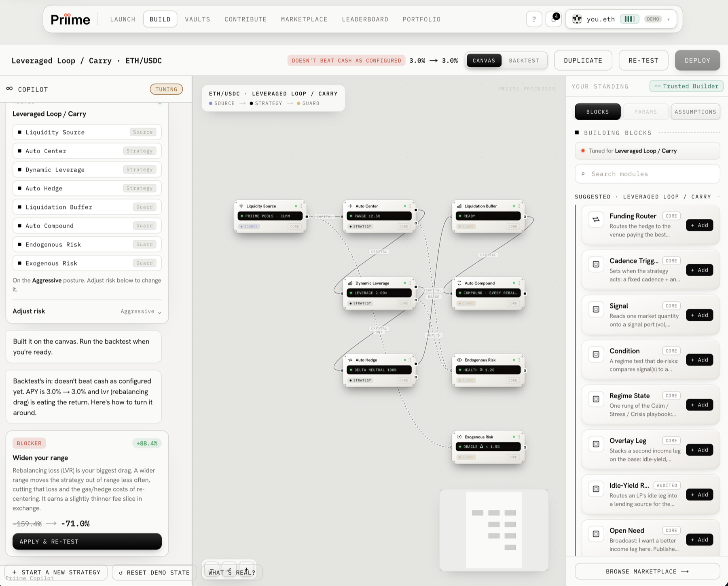Screen dimensions: 728x586
Task: Click the Endogenous Risk eye icon node
Action: point(459,360)
